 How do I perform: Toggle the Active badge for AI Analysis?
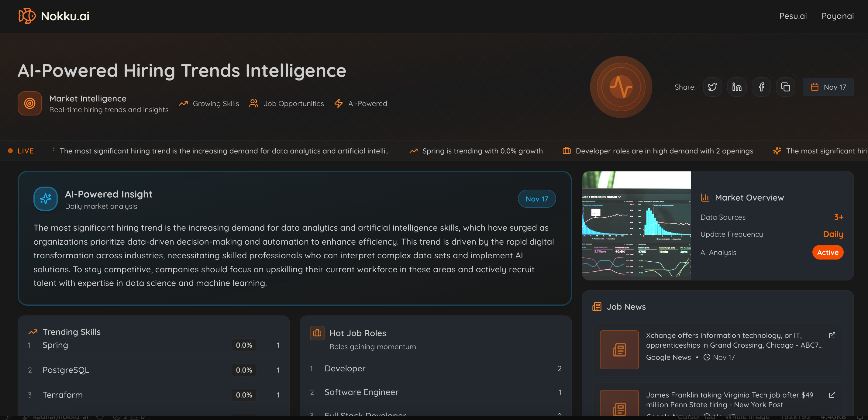point(828,252)
